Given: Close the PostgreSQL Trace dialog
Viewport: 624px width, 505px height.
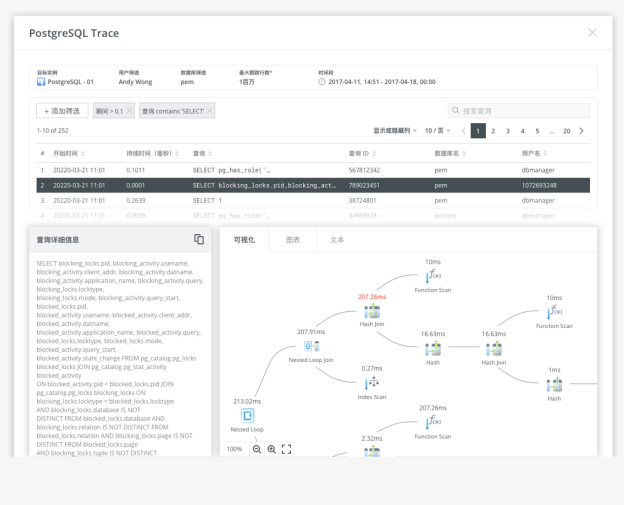Looking at the screenshot, I should tap(592, 32).
